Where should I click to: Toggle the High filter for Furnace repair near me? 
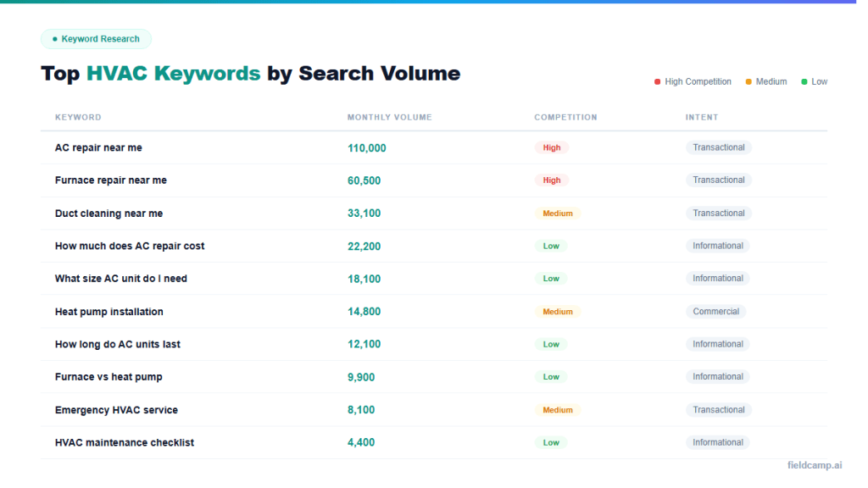[x=551, y=180]
